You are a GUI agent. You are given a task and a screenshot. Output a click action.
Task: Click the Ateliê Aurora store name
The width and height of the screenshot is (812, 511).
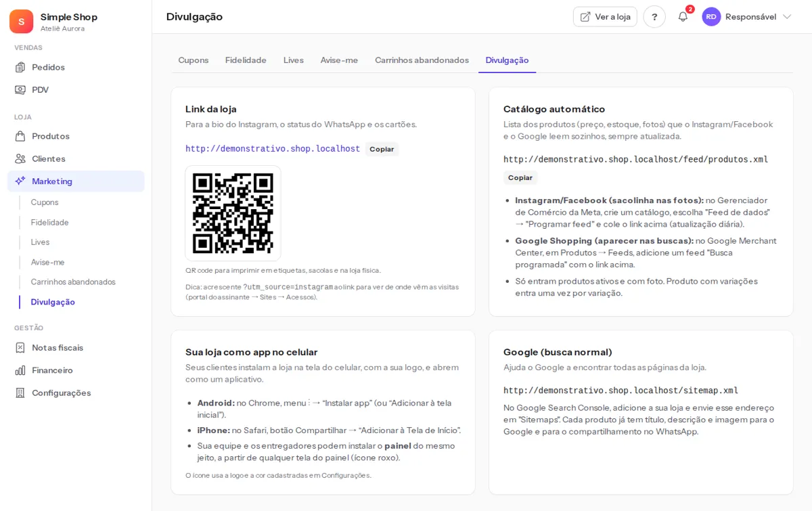click(x=63, y=28)
